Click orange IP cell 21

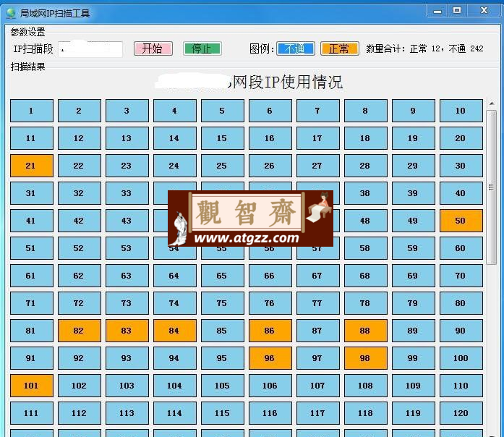[32, 166]
